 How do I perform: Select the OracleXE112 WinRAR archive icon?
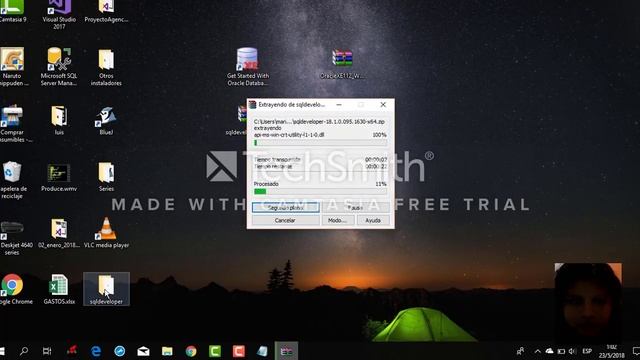click(342, 64)
